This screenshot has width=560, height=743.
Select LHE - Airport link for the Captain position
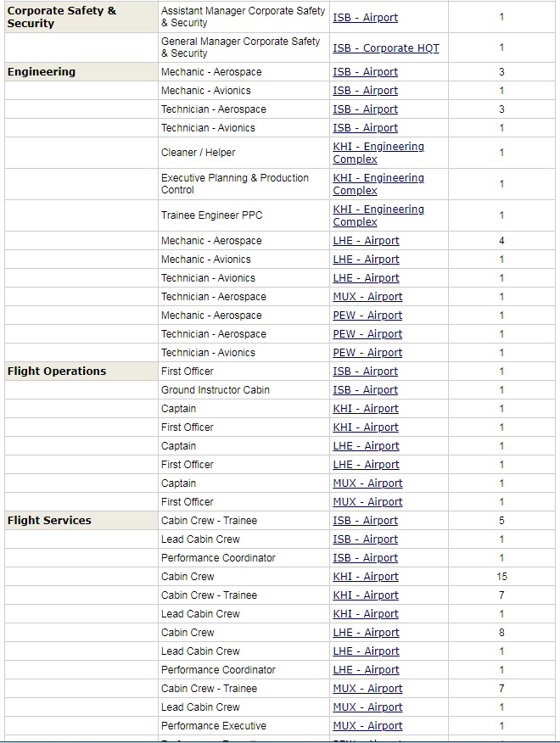pos(366,446)
